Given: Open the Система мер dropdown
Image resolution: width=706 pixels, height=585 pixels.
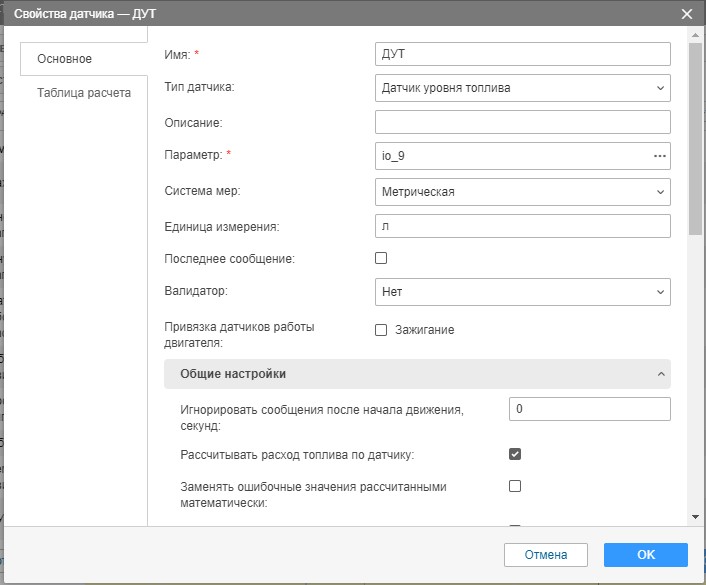Looking at the screenshot, I should pyautogui.click(x=522, y=191).
